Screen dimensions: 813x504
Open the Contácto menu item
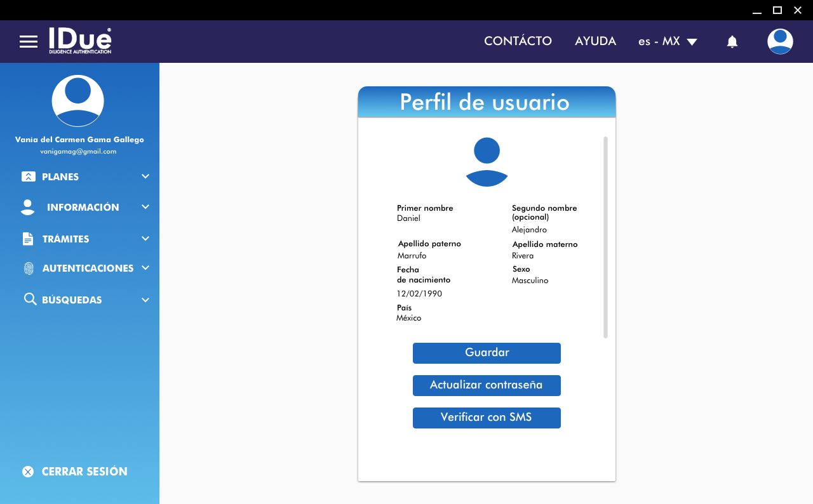[x=518, y=41]
